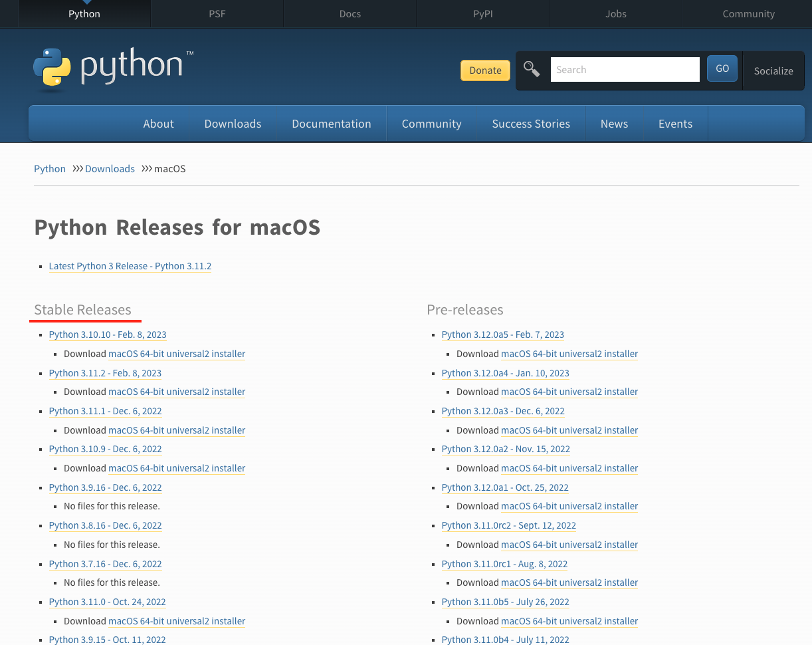Click the 'macOS' breadcrumb text
The height and width of the screenshot is (645, 812).
coord(170,169)
